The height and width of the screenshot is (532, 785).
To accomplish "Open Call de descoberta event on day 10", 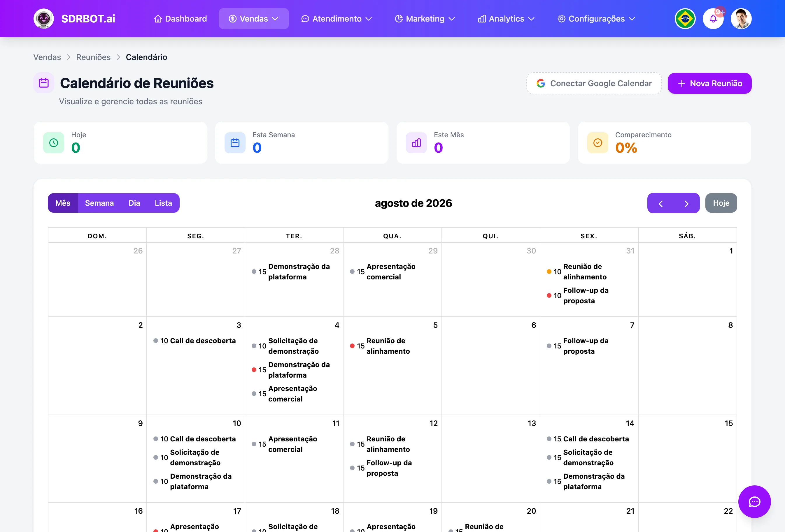I will click(x=196, y=439).
